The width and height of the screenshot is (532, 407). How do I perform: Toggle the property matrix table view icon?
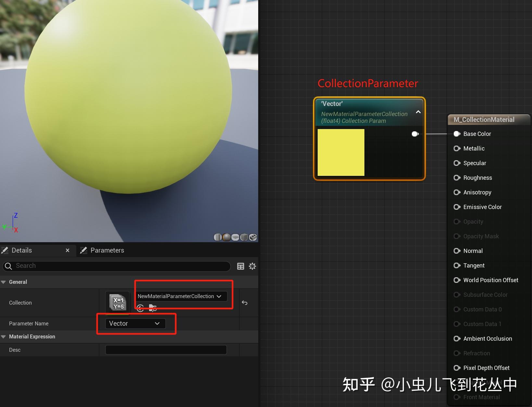tap(241, 266)
